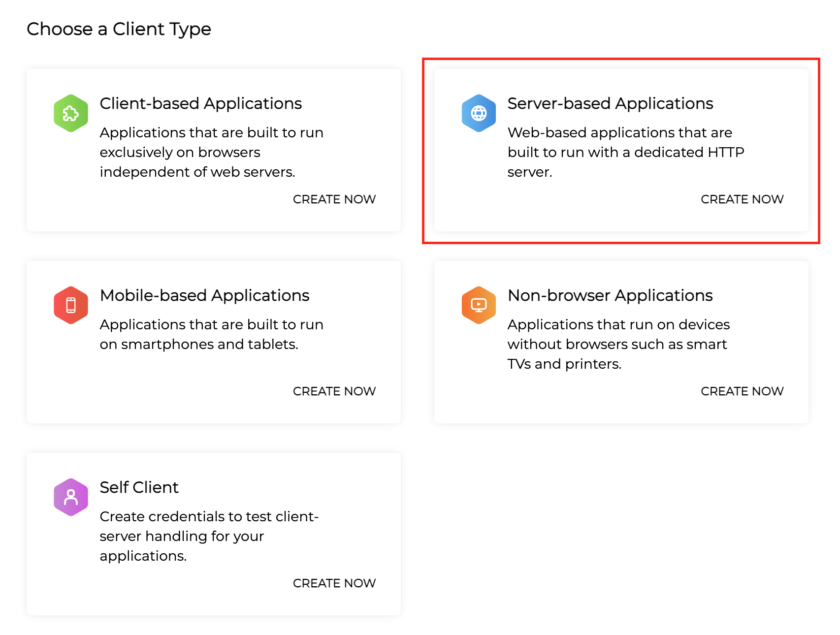Click the 'smartphones and tablets' description text
This screenshot has width=840, height=635.
click(x=199, y=344)
